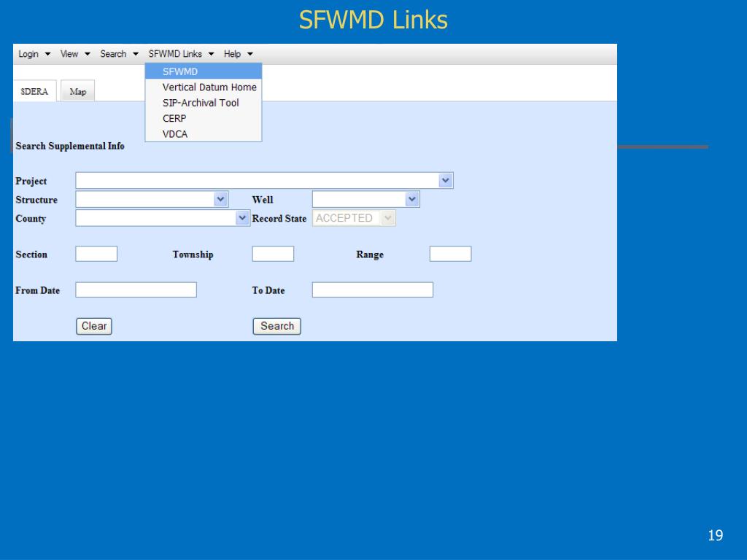This screenshot has height=560, width=747.
Task: Click the Section input field
Action: (96, 254)
